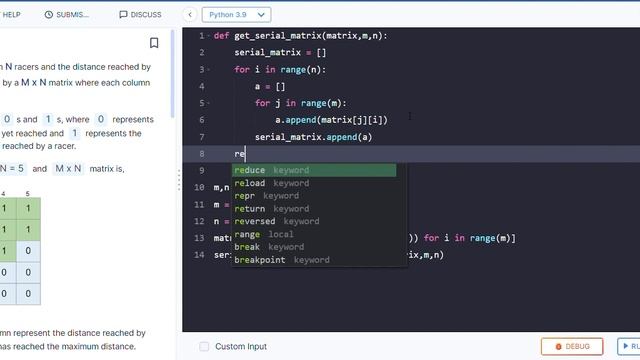The width and height of the screenshot is (640, 360).
Task: Click the Debug button
Action: [572, 347]
